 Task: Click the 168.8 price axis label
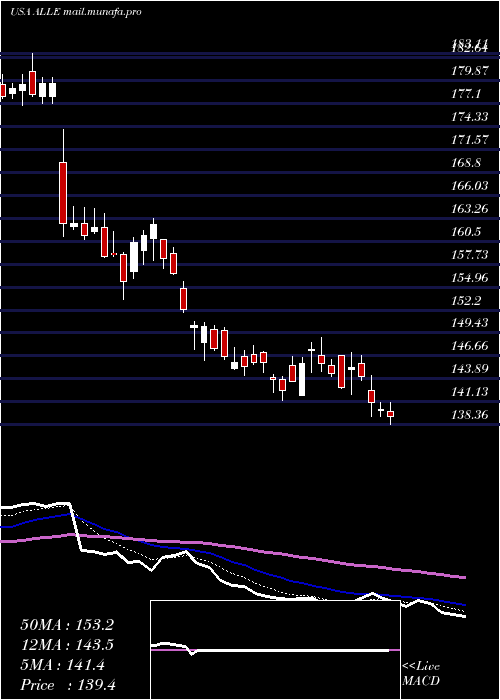point(467,163)
